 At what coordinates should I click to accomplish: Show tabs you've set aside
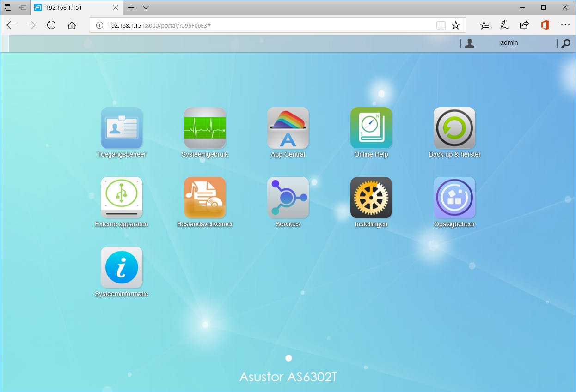coord(8,7)
